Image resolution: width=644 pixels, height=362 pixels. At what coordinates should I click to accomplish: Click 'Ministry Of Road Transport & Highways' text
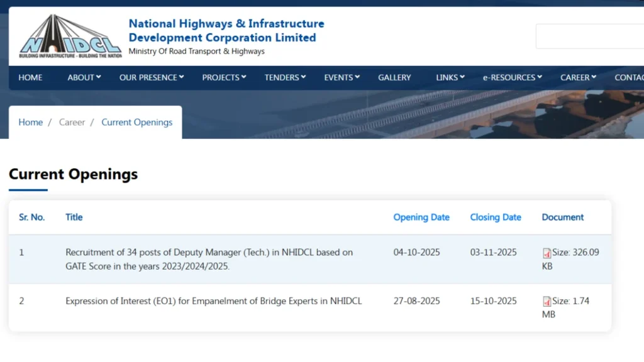[x=196, y=52]
